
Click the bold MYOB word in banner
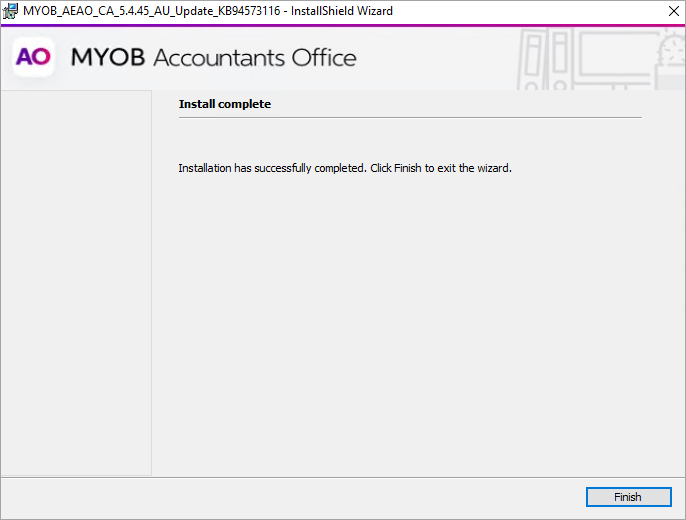108,58
